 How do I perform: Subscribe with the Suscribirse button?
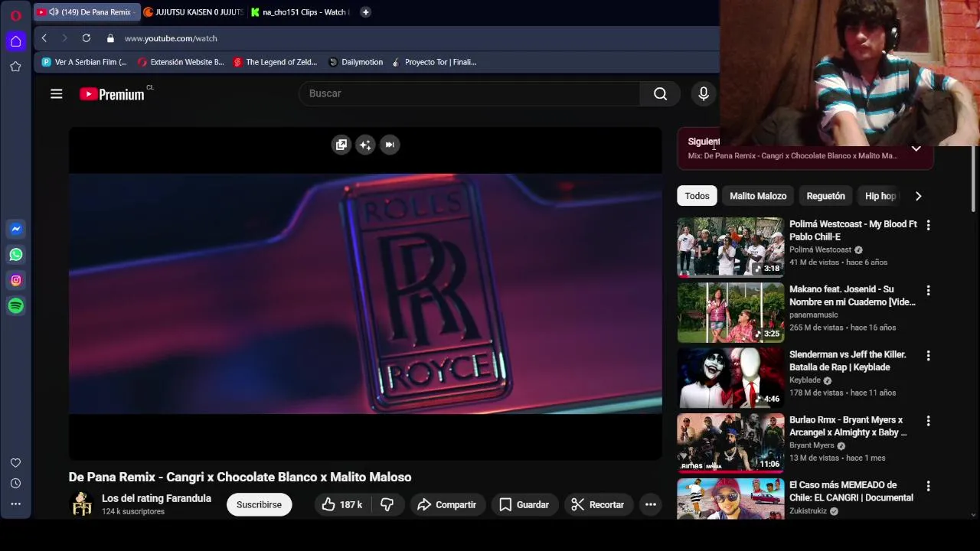(x=259, y=504)
